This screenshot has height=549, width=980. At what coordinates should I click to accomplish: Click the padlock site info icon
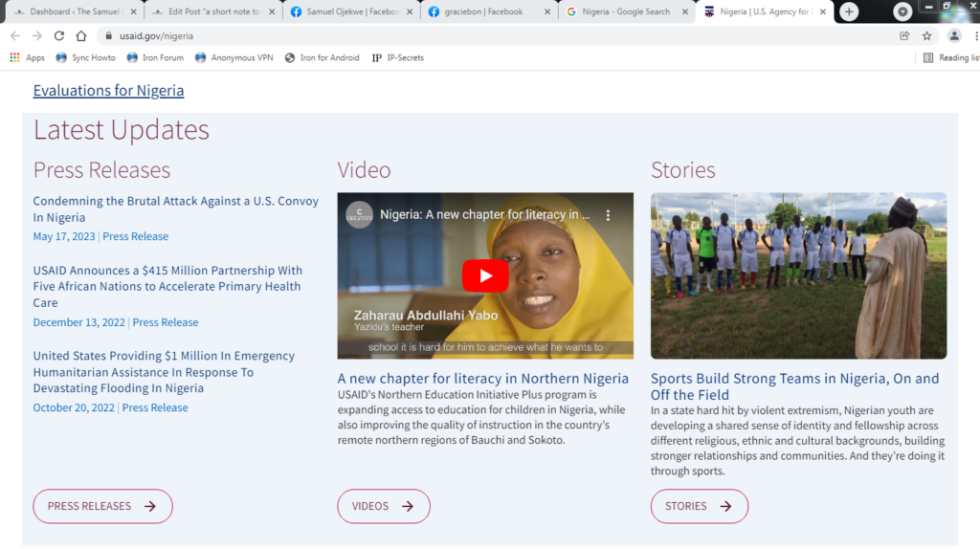coord(108,36)
